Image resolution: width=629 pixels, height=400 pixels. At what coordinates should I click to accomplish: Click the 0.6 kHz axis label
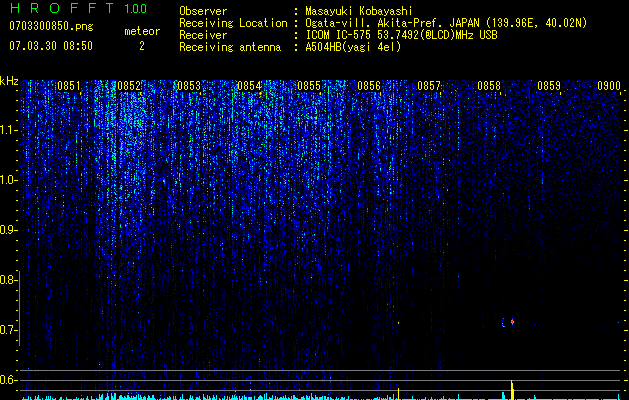pos(8,380)
